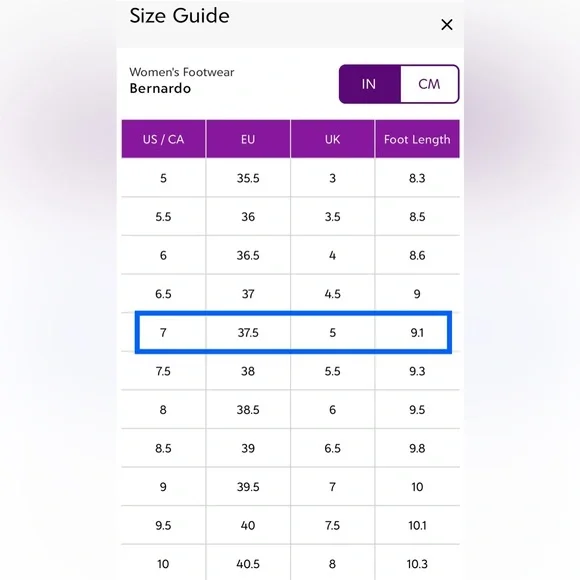Click the foot length 9.3 cell
The image size is (580, 580).
pos(417,371)
